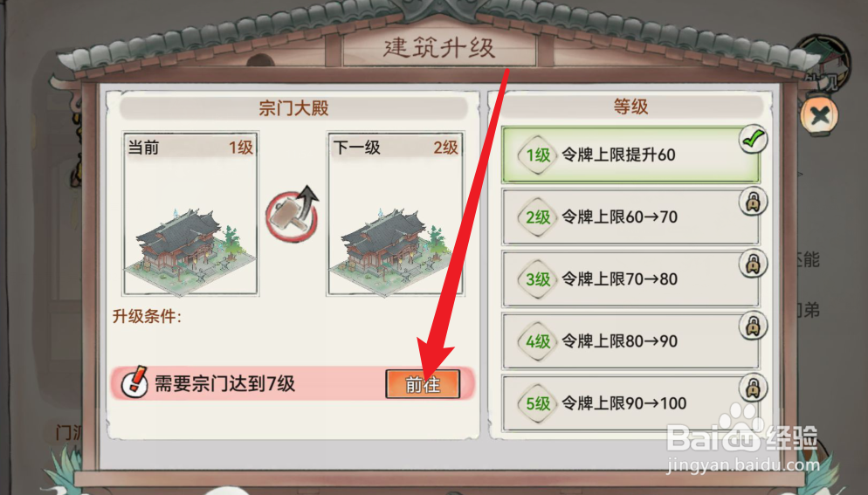Select the 2级 令牌上限60→70 row

click(630, 217)
